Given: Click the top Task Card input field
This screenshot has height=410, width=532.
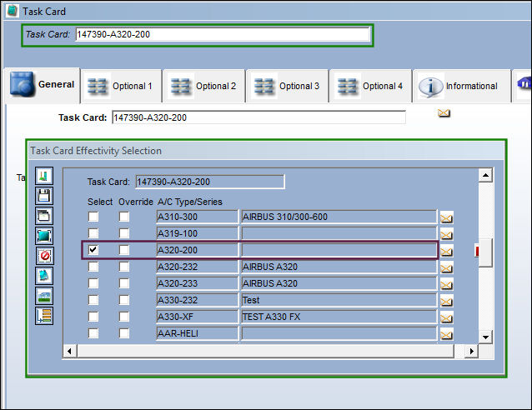Looking at the screenshot, I should coord(223,34).
